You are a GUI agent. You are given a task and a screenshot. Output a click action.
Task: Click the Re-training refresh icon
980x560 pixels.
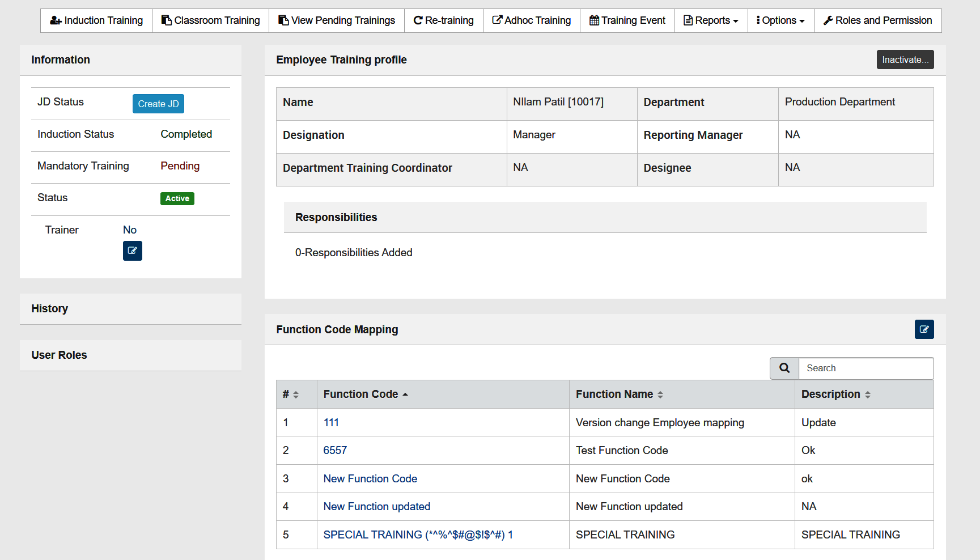[x=418, y=20]
